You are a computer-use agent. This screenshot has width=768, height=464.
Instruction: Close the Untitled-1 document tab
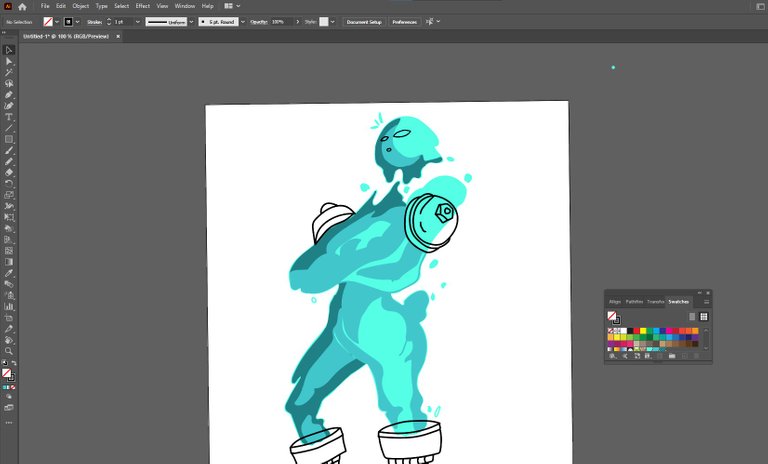click(x=118, y=36)
